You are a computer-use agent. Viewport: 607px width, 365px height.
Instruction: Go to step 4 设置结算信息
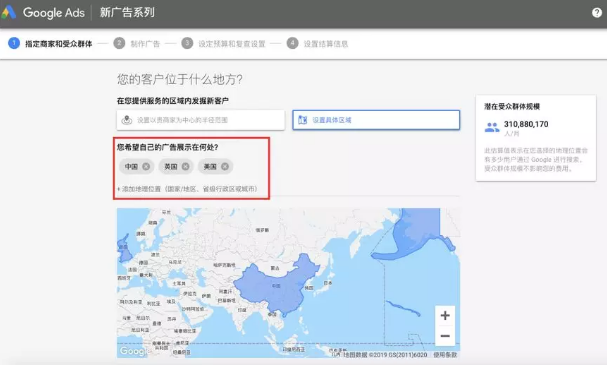[x=317, y=43]
